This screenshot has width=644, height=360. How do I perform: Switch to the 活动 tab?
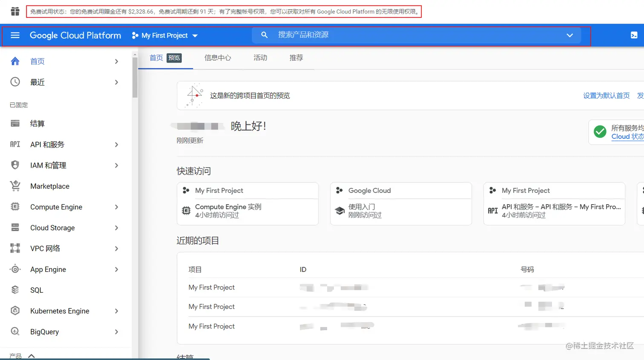[x=260, y=58]
